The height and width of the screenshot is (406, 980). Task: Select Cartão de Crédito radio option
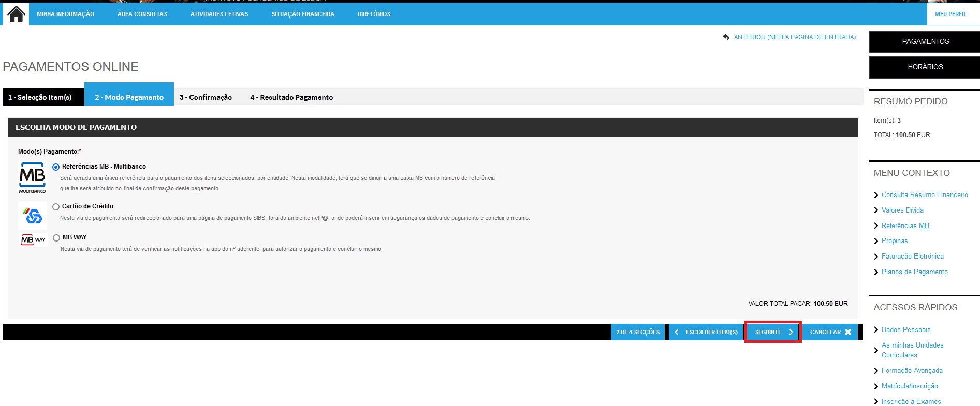coord(56,207)
